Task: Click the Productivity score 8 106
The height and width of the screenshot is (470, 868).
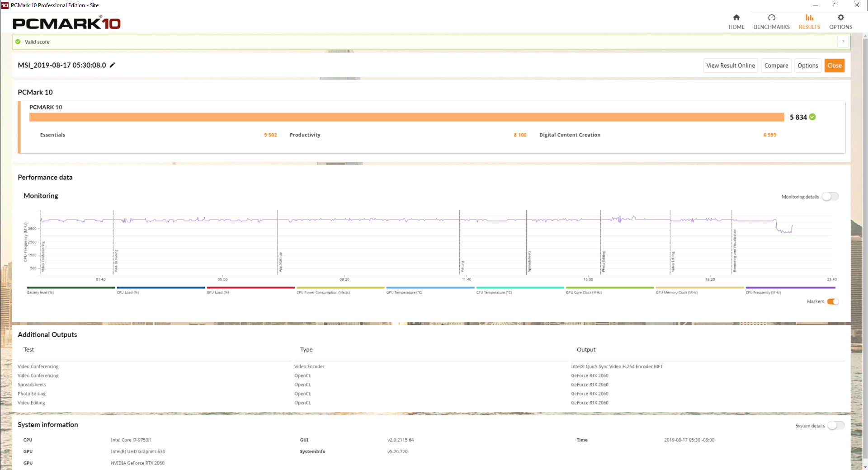Action: (520, 135)
